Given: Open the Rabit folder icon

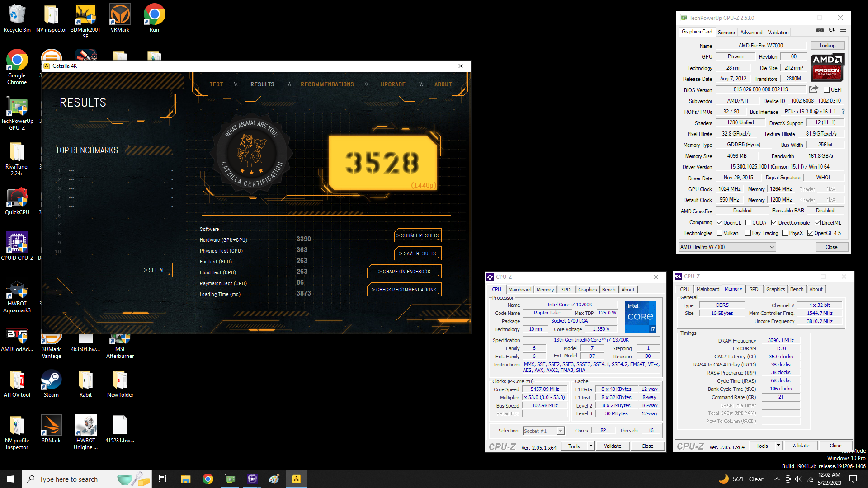Looking at the screenshot, I should [x=85, y=384].
